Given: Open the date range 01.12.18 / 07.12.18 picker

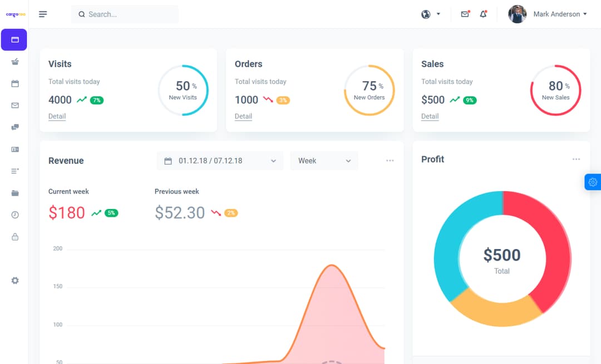Looking at the screenshot, I should 220,161.
